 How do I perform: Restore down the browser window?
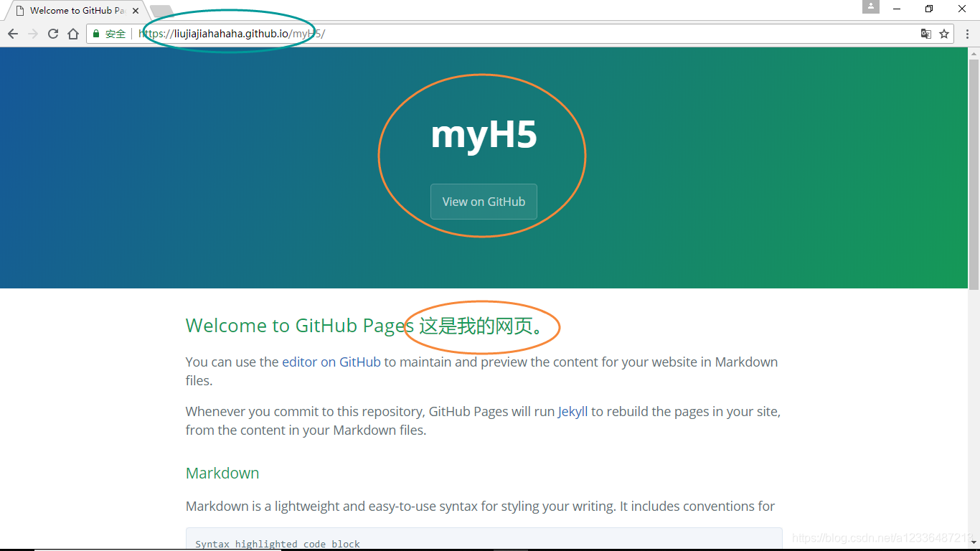(929, 9)
